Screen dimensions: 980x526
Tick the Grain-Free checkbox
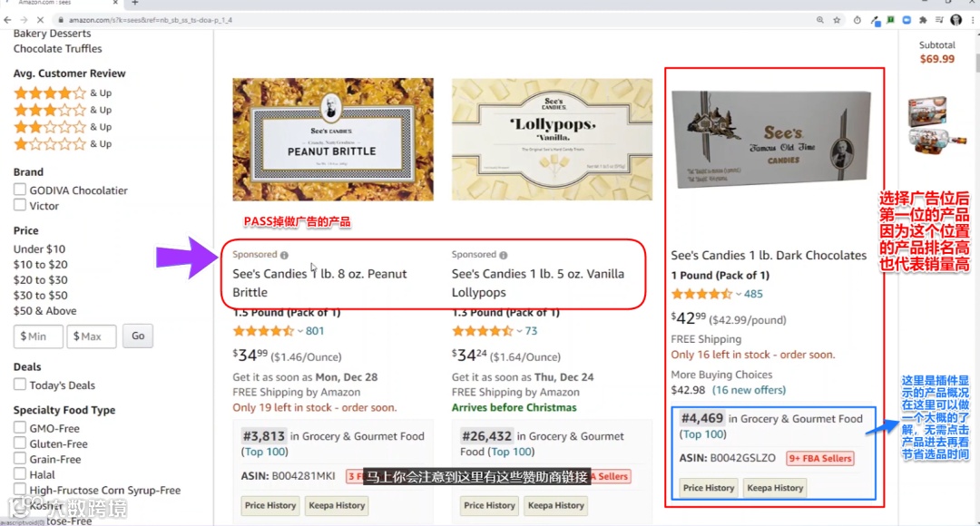(20, 459)
